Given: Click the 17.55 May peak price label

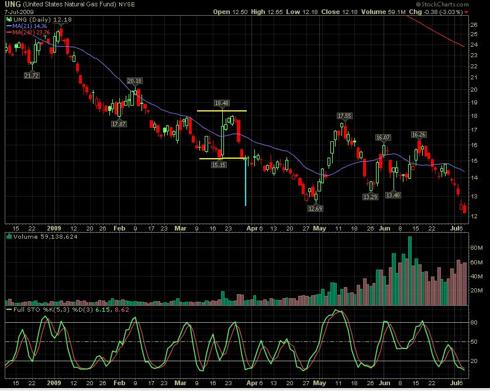Looking at the screenshot, I should pos(344,116).
